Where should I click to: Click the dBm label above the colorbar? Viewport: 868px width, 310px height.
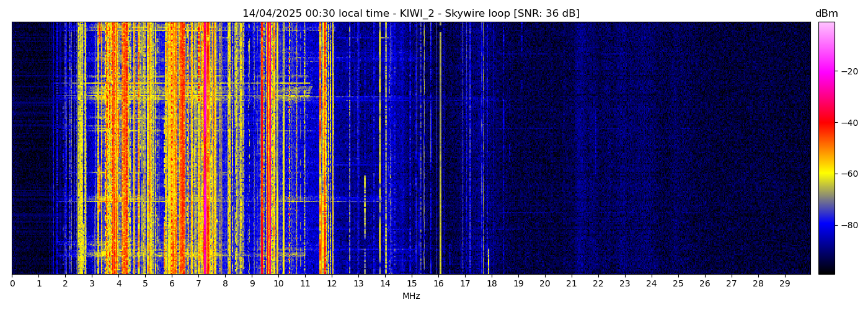coord(826,14)
